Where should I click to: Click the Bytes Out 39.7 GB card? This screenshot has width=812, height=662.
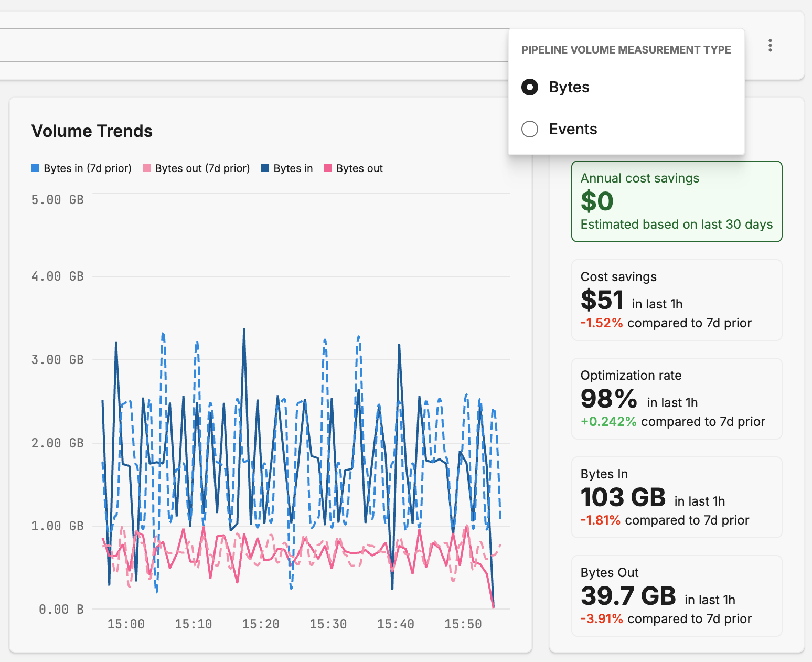[x=676, y=596]
